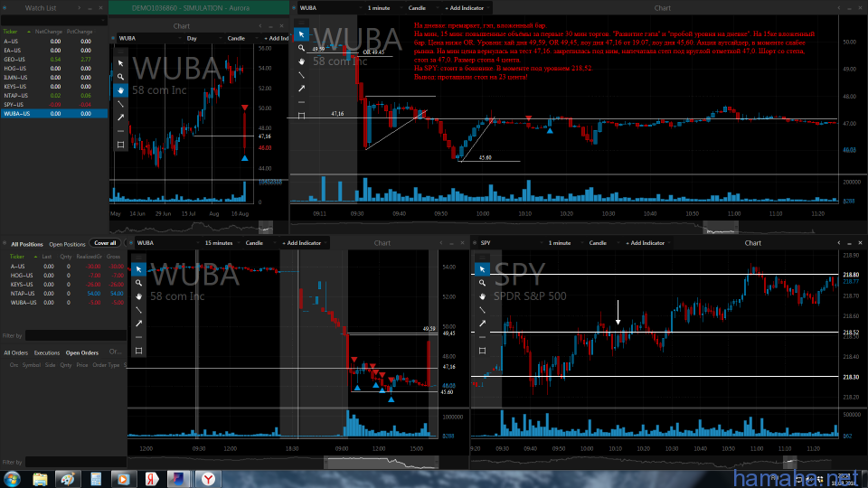Open the symbol dropdown of the WUBA Day chart

(x=149, y=38)
